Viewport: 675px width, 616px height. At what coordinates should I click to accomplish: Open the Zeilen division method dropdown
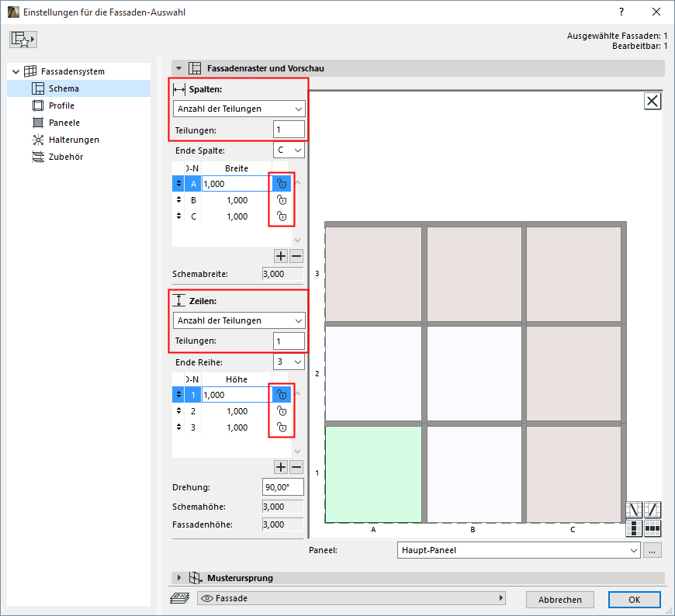click(239, 320)
